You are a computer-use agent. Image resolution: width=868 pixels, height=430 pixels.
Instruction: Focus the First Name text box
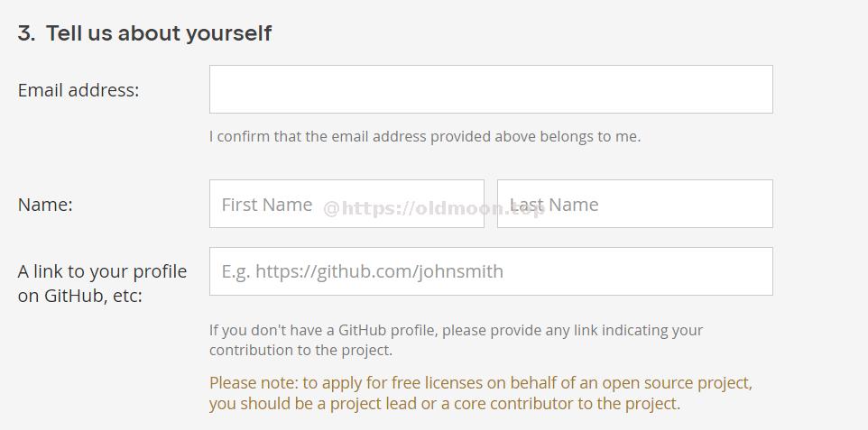pos(346,204)
